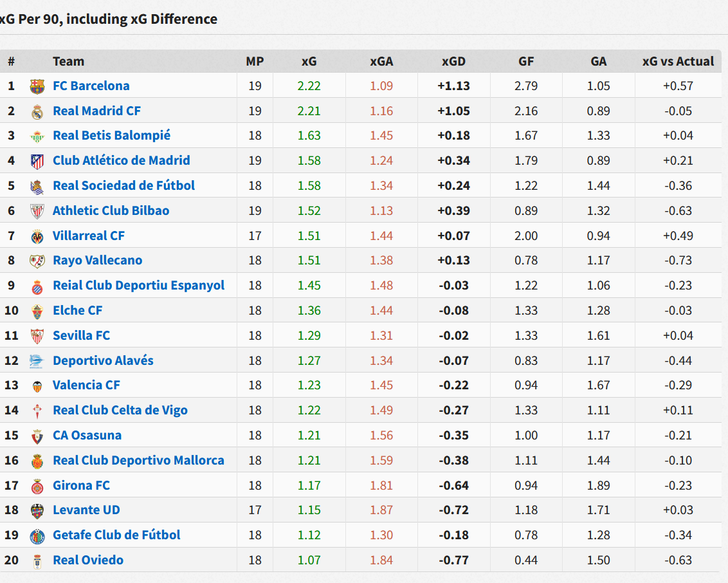Screen dimensions: 728x583
Task: Sort table by MP column header
Action: (255, 61)
